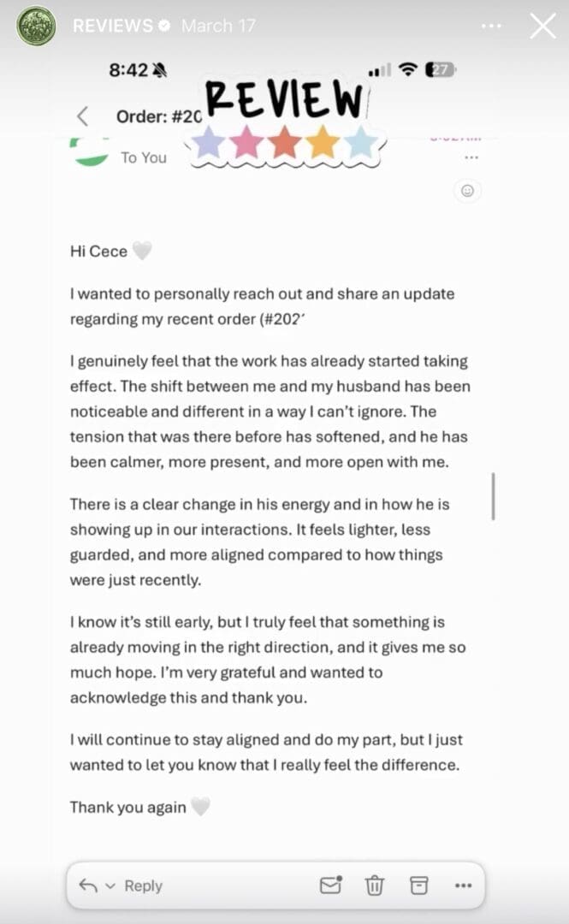Add a reaction with the smiley icon
Screen dimensions: 569x924
pyautogui.click(x=467, y=191)
